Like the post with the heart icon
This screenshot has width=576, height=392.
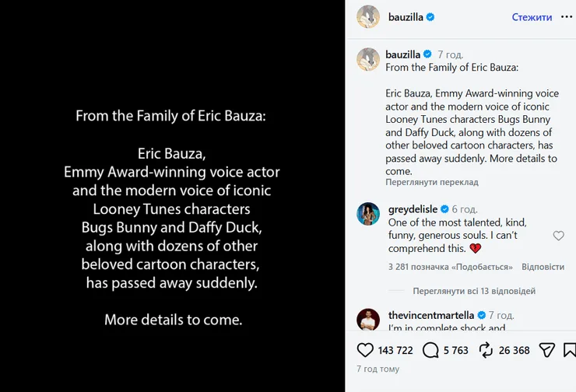[x=365, y=350]
